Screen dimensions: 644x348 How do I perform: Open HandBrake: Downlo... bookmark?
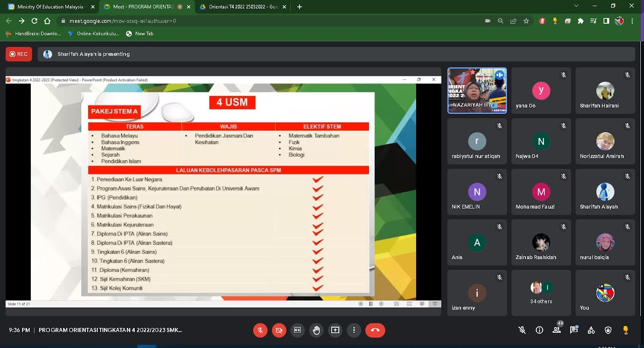pos(33,34)
